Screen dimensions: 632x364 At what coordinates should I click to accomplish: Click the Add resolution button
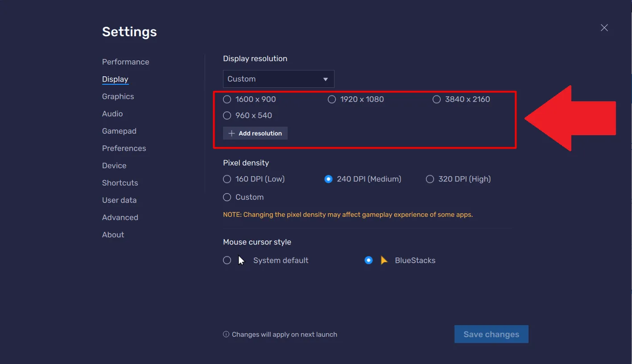255,133
